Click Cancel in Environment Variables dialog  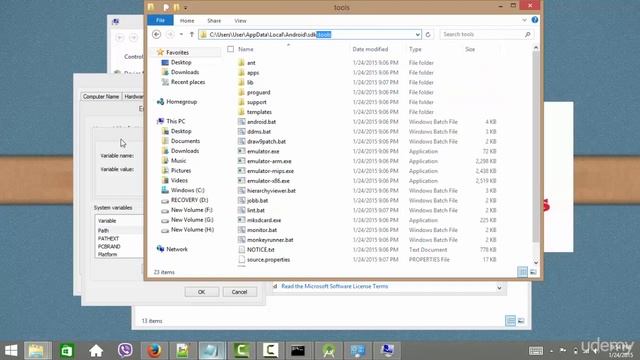(x=239, y=292)
